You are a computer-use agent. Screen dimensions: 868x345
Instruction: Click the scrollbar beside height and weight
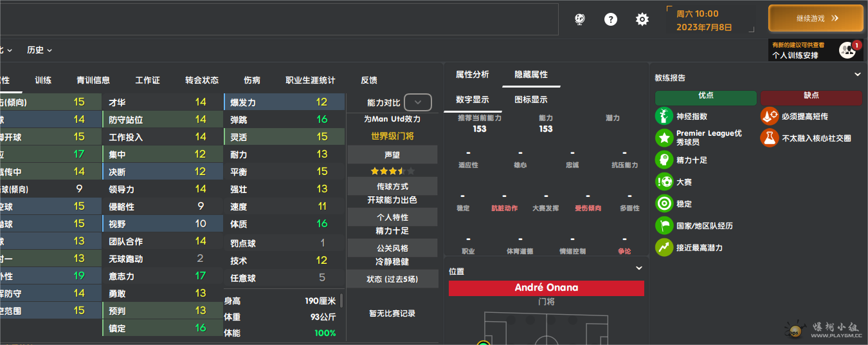pyautogui.click(x=342, y=301)
